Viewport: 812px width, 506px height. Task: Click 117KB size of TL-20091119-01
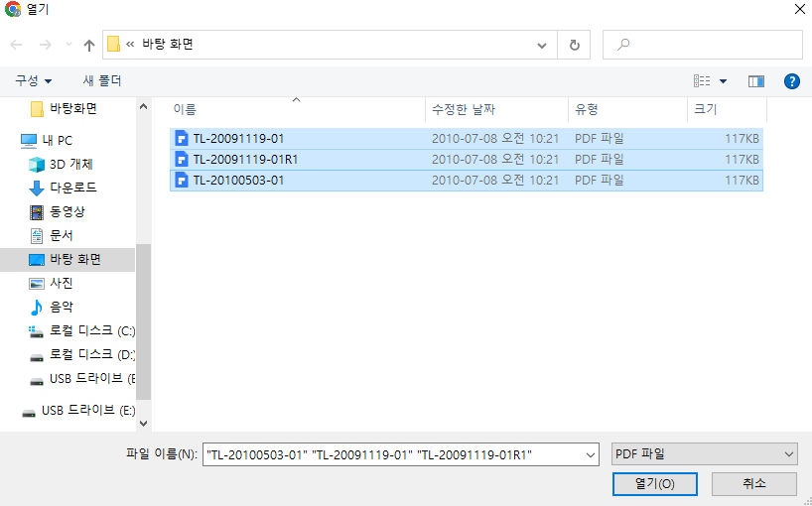pyautogui.click(x=742, y=139)
